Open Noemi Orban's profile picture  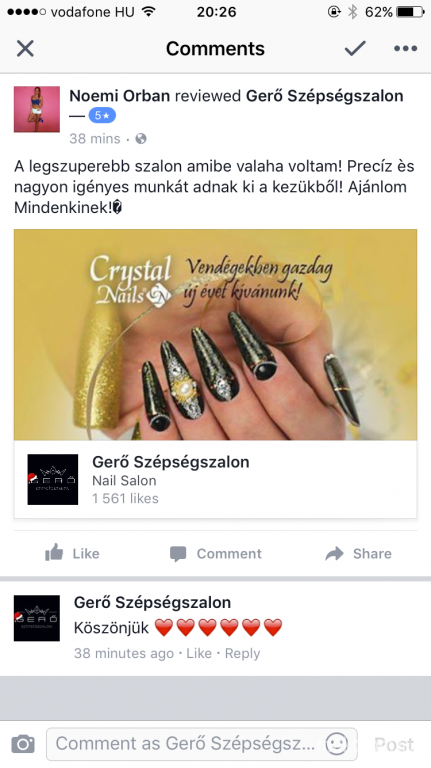point(37,109)
